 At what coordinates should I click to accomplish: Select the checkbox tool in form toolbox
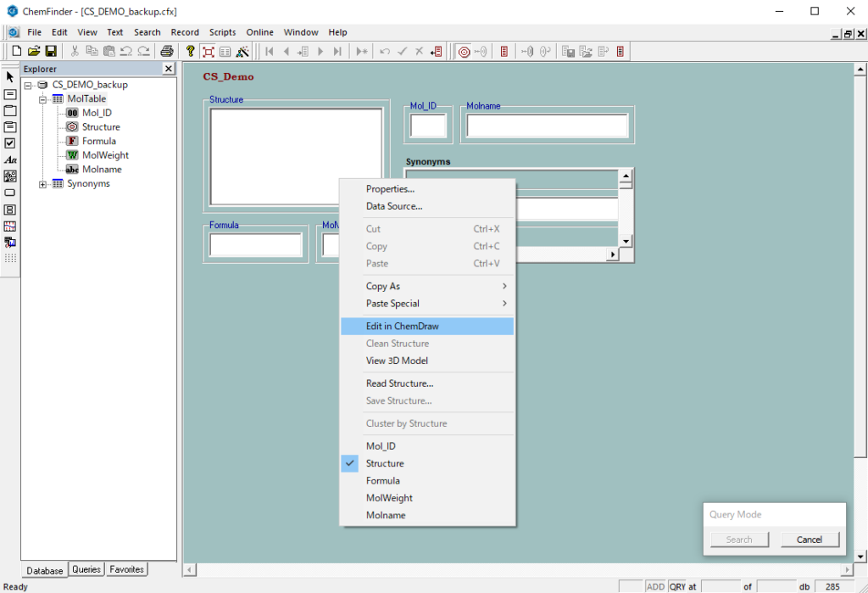10,143
